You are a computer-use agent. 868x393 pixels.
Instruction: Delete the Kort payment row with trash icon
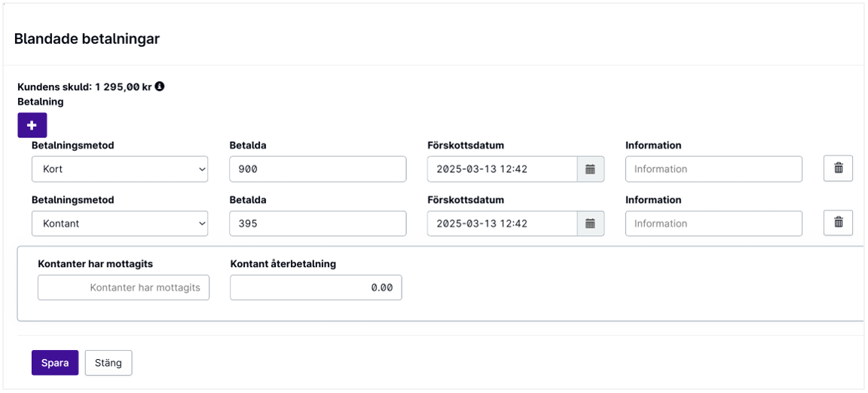[838, 168]
